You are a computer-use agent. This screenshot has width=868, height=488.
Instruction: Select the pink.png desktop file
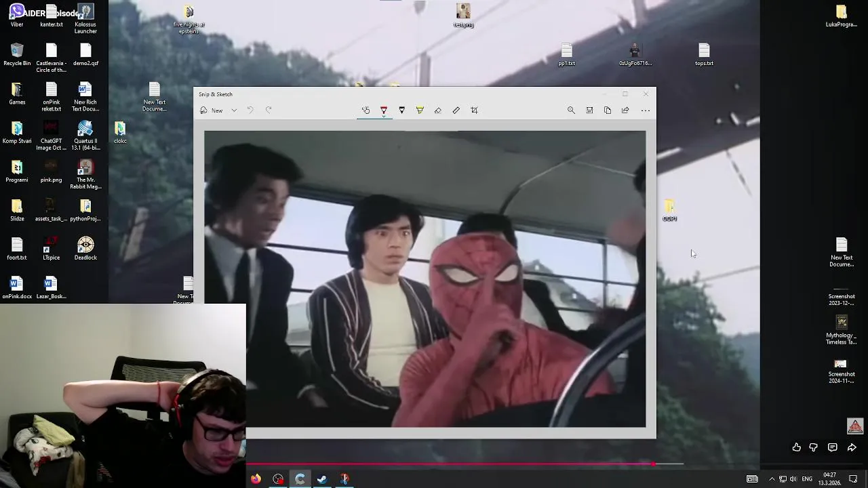click(x=51, y=171)
